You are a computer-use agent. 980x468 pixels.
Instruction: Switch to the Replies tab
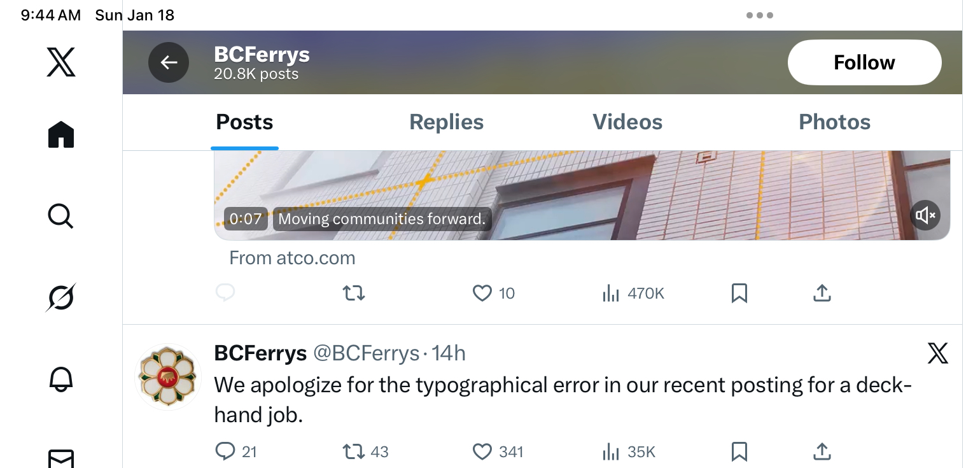tap(446, 122)
